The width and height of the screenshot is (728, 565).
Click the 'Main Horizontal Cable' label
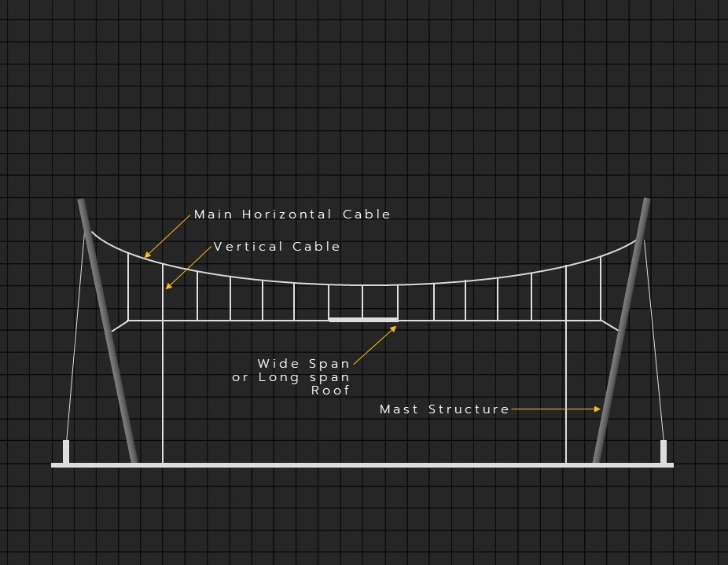(x=292, y=215)
